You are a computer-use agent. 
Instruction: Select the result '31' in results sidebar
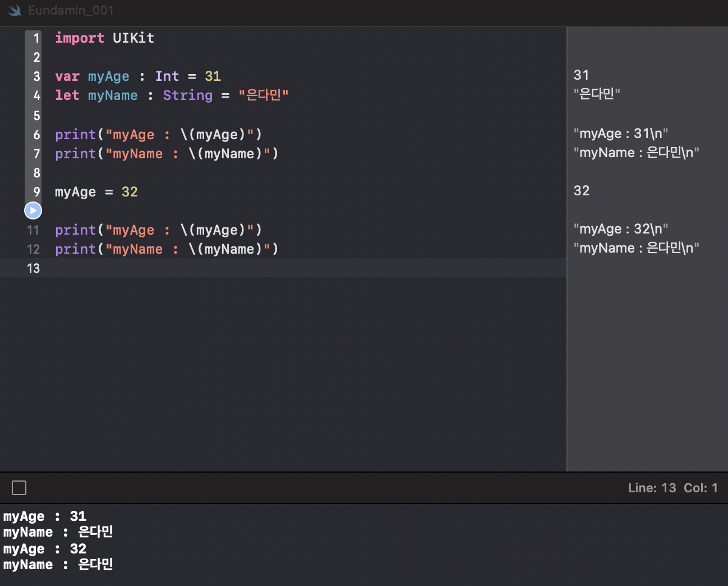(582, 75)
